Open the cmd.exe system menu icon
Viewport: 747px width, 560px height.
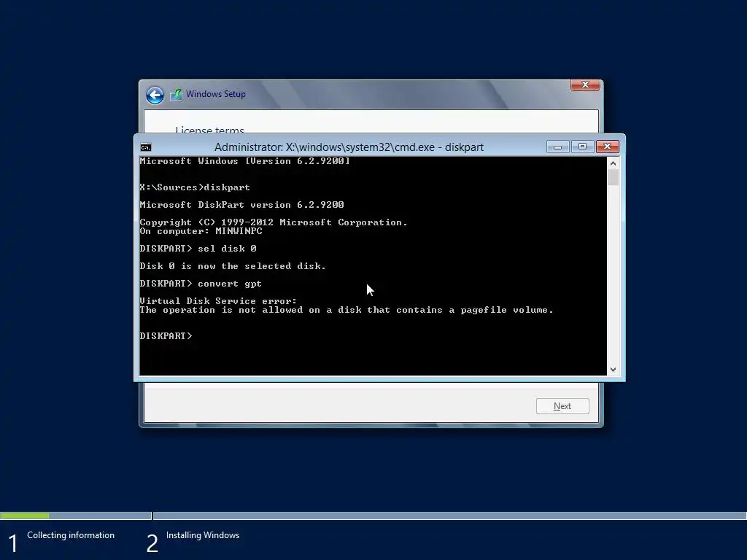pyautogui.click(x=146, y=147)
